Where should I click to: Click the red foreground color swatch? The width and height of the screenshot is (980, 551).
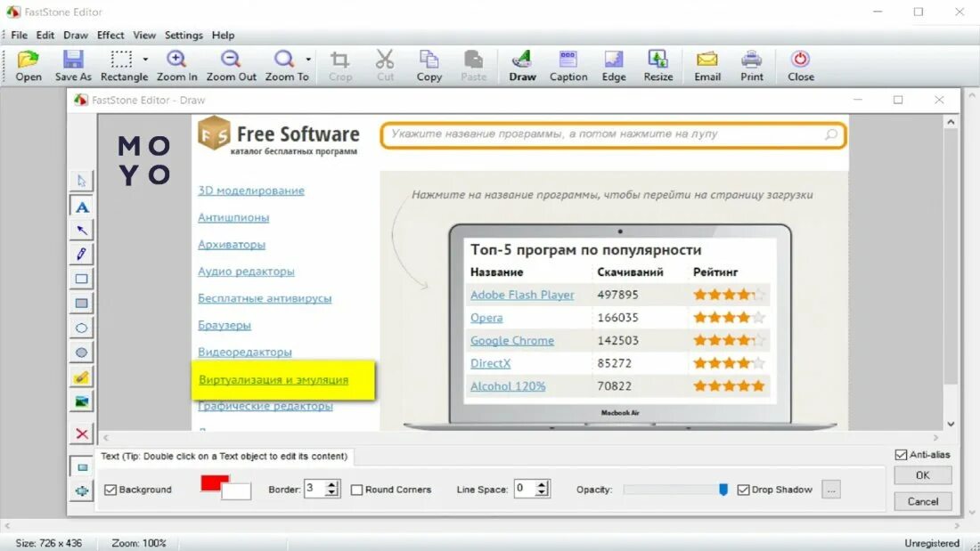point(213,482)
